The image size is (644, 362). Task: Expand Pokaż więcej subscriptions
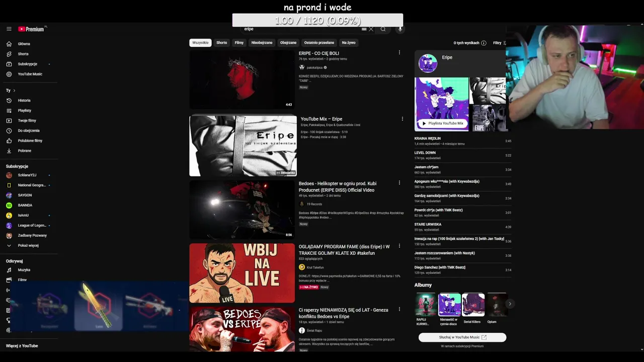point(28,245)
